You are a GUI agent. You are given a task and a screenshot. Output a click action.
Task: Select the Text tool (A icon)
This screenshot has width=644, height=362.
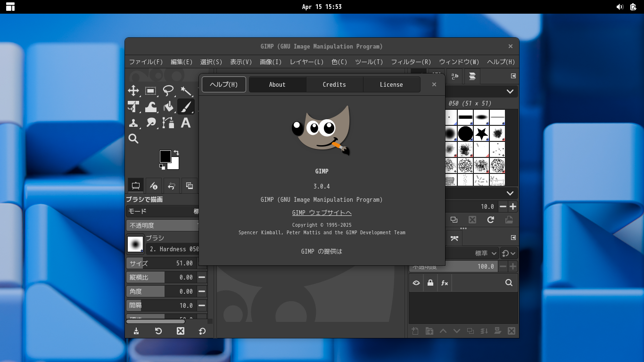tap(186, 123)
